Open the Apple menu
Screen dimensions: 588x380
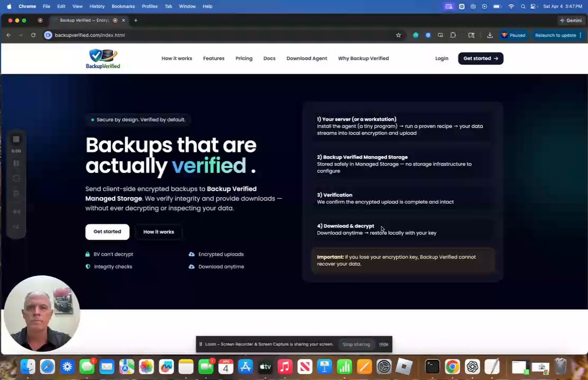click(x=9, y=6)
